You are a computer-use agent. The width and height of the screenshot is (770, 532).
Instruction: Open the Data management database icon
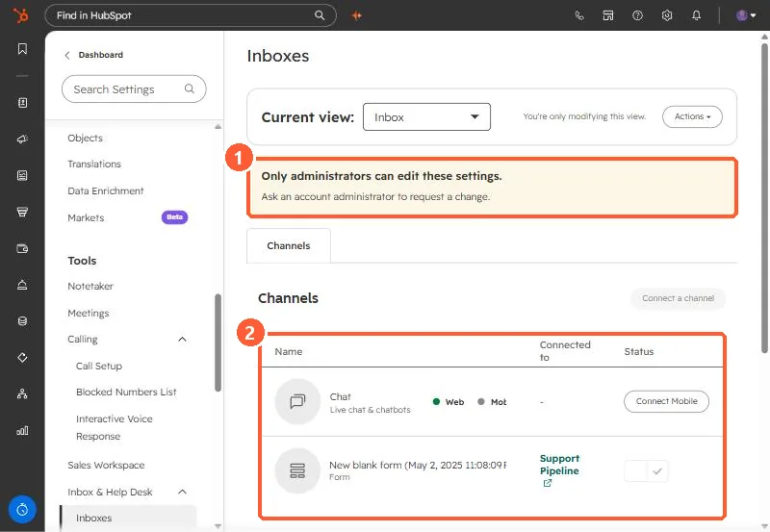[x=22, y=321]
